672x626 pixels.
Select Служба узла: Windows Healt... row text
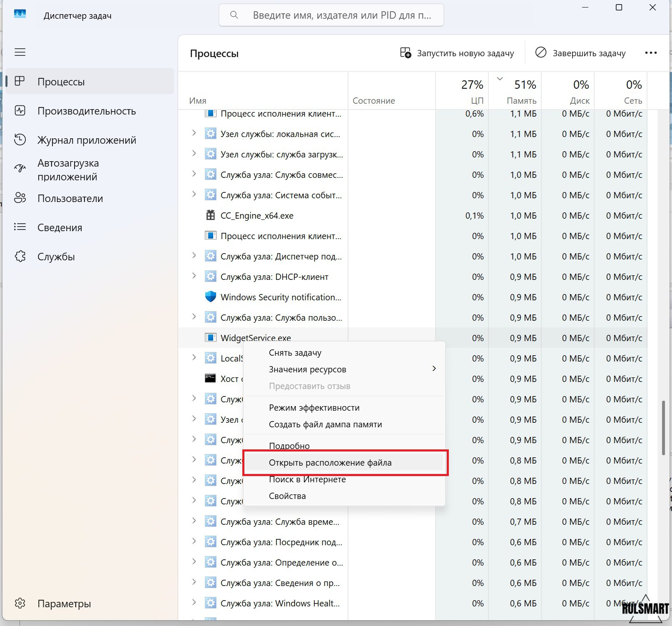(280, 603)
